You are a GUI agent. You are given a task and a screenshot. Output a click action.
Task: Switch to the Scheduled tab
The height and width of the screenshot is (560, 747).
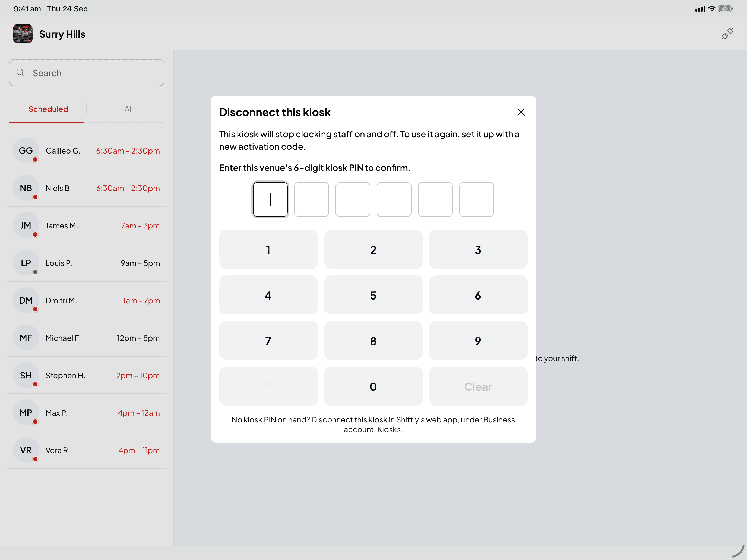pos(48,109)
